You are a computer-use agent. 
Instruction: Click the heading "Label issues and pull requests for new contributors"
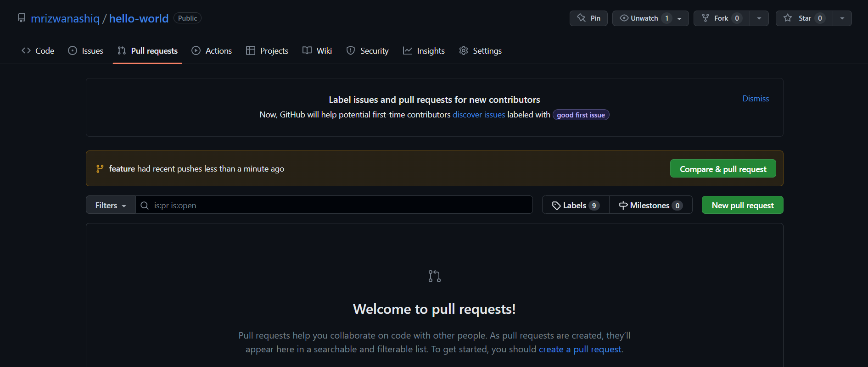point(434,100)
